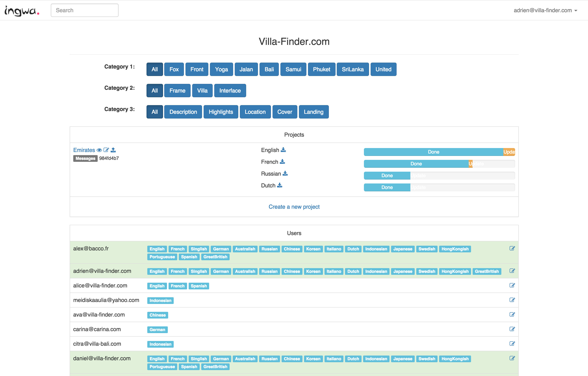Download the Dutch translation file
This screenshot has width=588, height=376.
[280, 185]
